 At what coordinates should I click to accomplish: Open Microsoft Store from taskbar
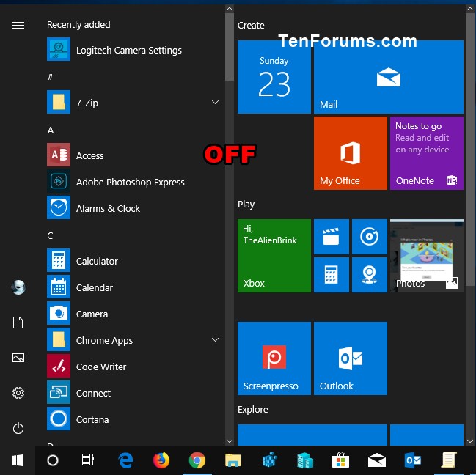tap(340, 460)
